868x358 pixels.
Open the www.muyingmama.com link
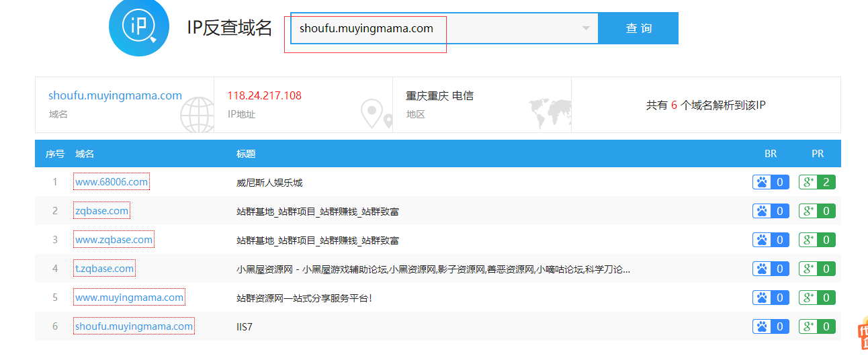pos(129,298)
